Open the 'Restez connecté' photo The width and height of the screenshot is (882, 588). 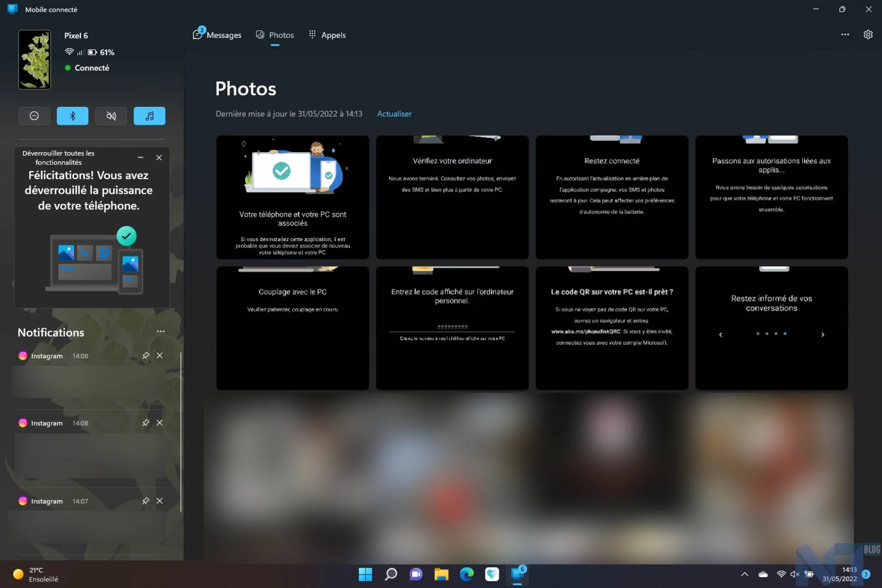pyautogui.click(x=612, y=197)
